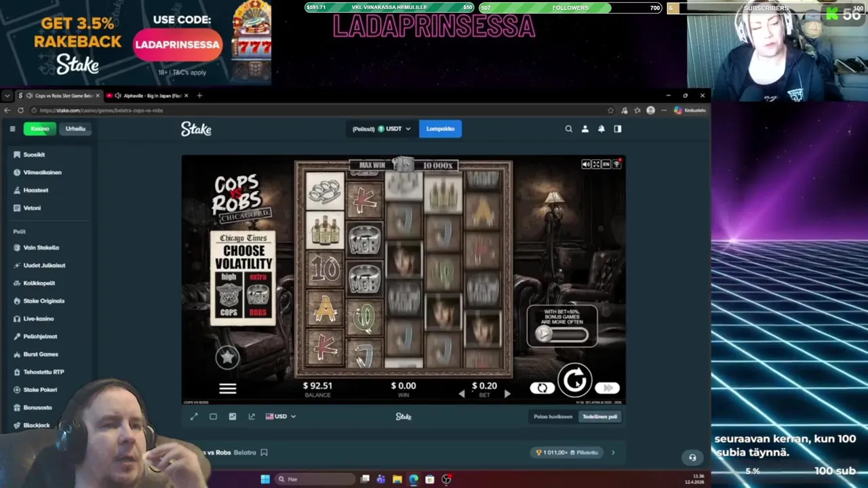Choose extra volatility ROBS mode
Viewport: 868px width, 488px height.
pyautogui.click(x=258, y=296)
